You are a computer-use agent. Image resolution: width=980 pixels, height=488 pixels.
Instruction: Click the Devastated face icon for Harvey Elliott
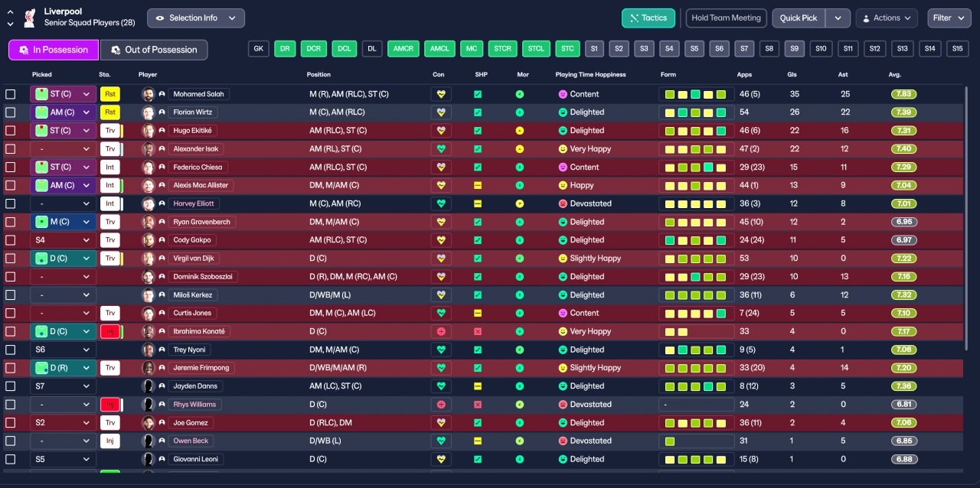(x=563, y=203)
